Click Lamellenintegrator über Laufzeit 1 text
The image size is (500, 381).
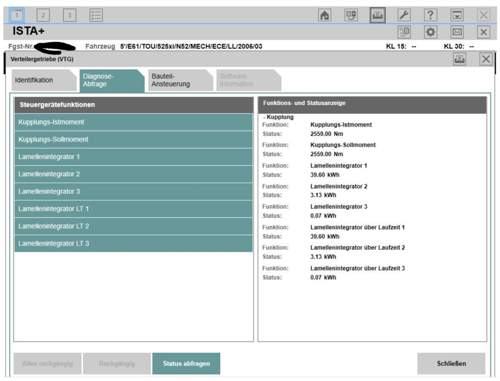[x=357, y=227]
